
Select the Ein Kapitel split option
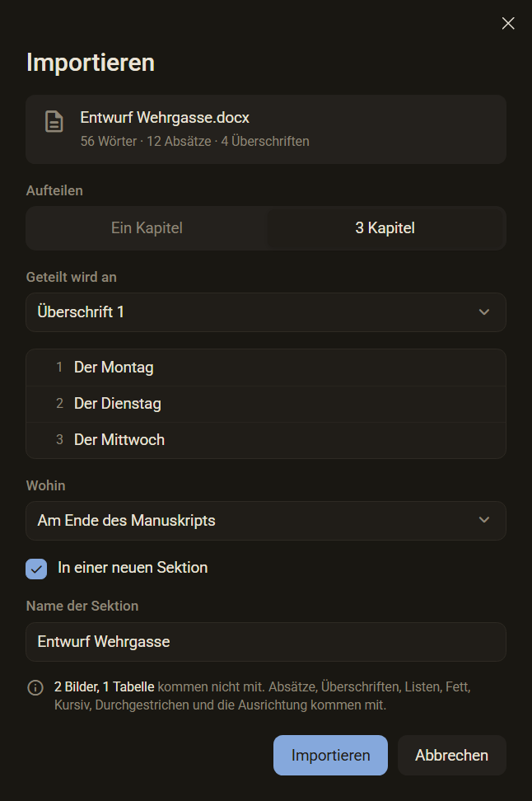point(147,227)
